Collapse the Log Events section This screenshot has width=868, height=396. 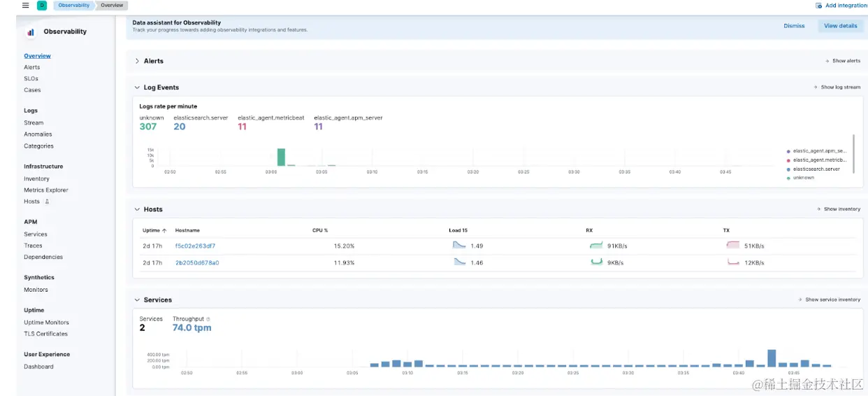[x=137, y=87]
